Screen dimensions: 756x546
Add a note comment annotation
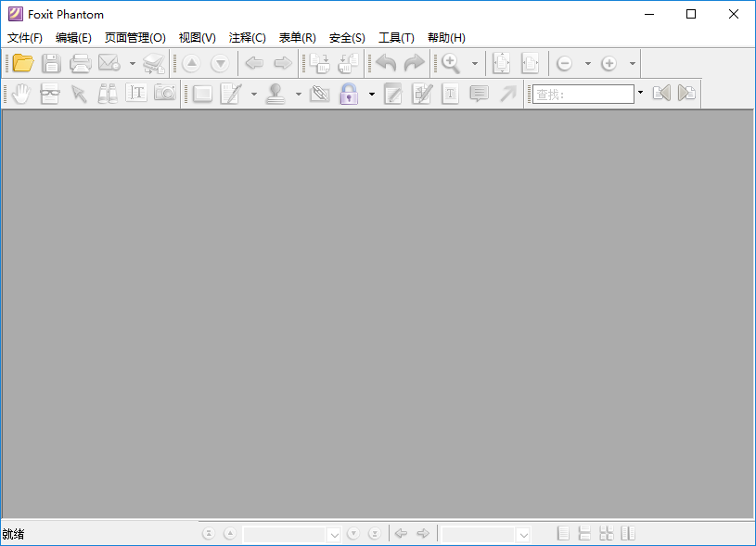coord(479,93)
